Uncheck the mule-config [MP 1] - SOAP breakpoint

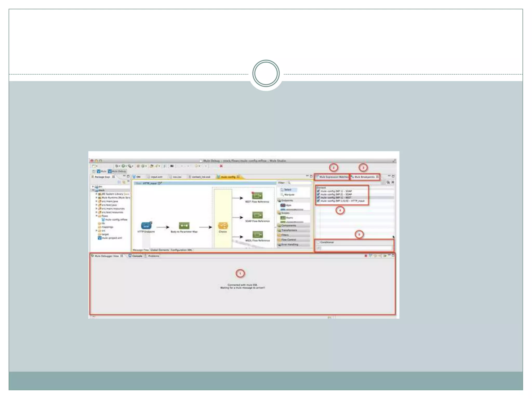(x=318, y=191)
